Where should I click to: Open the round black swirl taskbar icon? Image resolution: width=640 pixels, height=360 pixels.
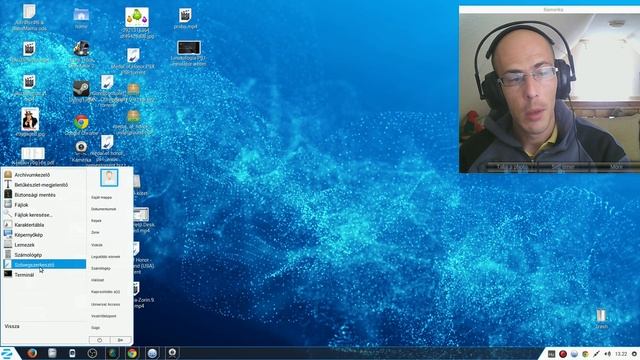click(x=92, y=353)
